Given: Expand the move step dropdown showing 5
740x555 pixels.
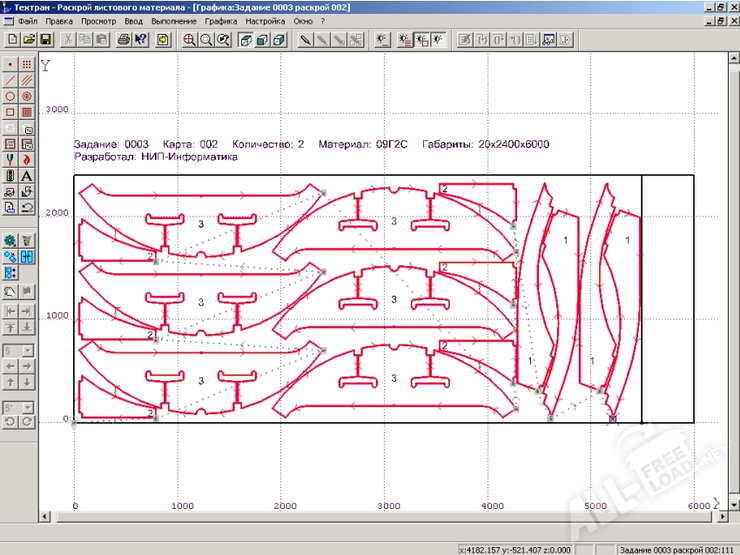Looking at the screenshot, I should [27, 351].
